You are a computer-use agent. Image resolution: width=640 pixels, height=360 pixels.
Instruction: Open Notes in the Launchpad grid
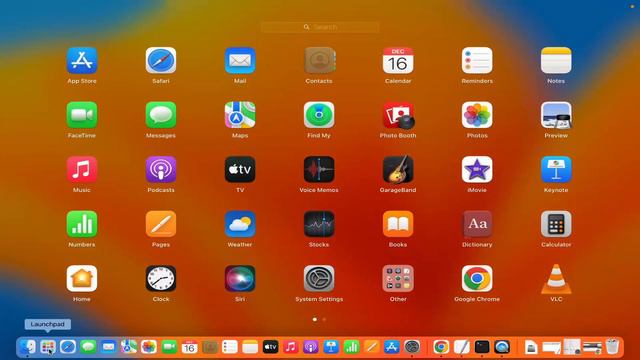(x=556, y=60)
